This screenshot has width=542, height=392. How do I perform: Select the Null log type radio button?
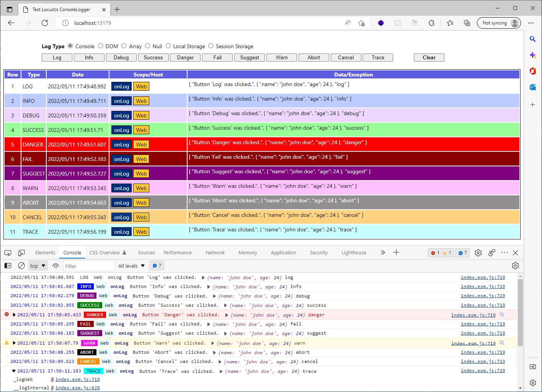point(147,46)
